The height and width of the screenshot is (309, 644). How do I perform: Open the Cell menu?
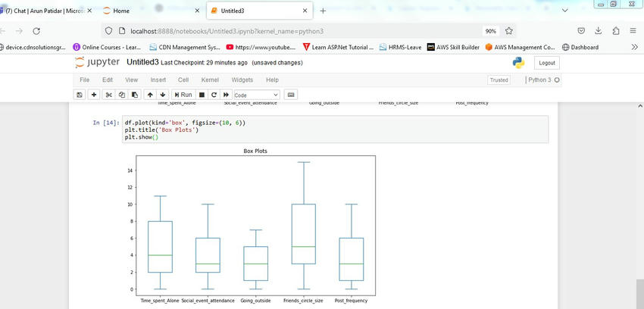(183, 80)
